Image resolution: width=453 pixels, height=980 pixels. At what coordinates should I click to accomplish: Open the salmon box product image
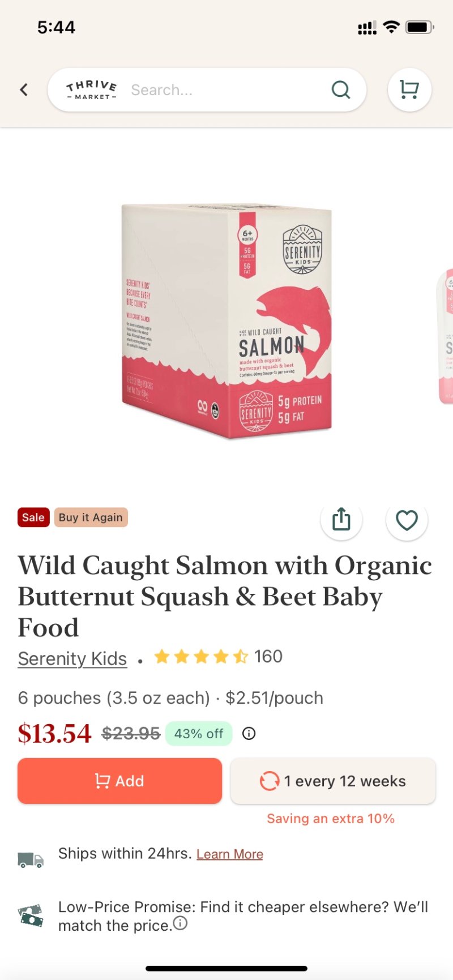click(226, 321)
